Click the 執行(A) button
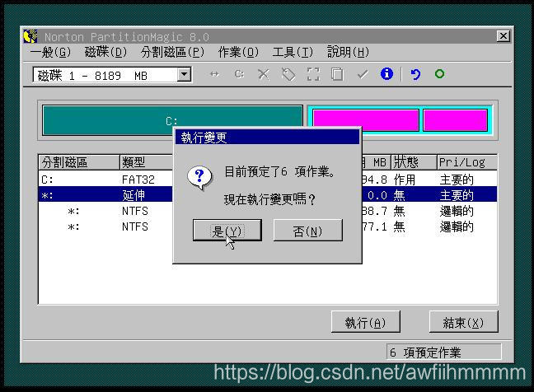This screenshot has height=392, width=534. (365, 321)
